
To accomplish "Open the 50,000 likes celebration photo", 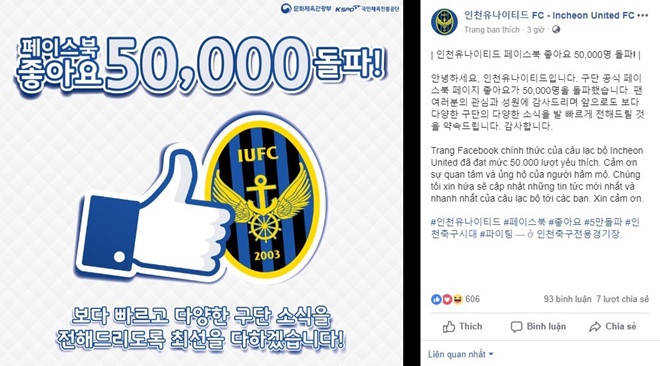I will point(201,183).
